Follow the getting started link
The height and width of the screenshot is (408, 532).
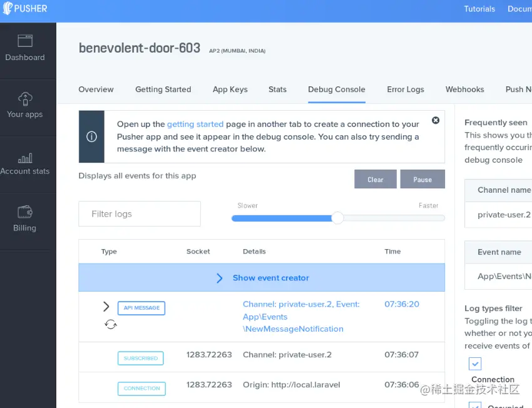195,124
